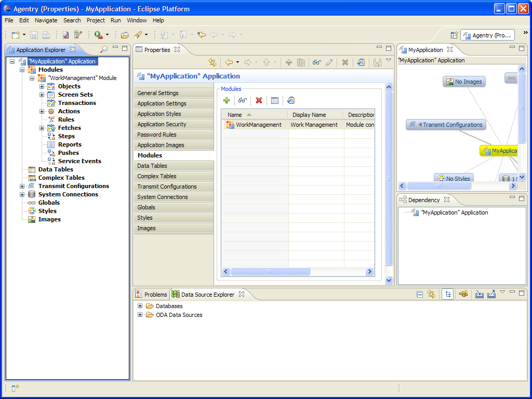Viewport: 532px width, 399px height.
Task: Expand the Screen Sets tree node
Action: point(42,95)
